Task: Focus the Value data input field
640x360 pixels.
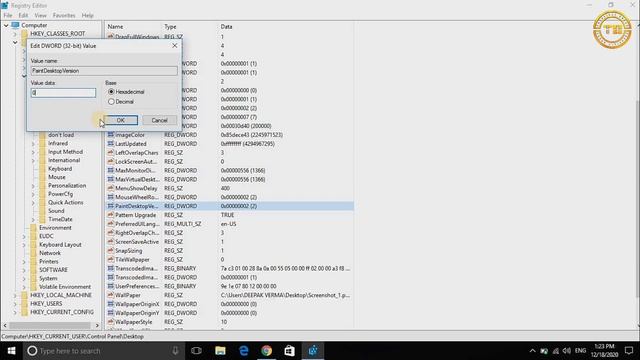Action: pyautogui.click(x=63, y=93)
